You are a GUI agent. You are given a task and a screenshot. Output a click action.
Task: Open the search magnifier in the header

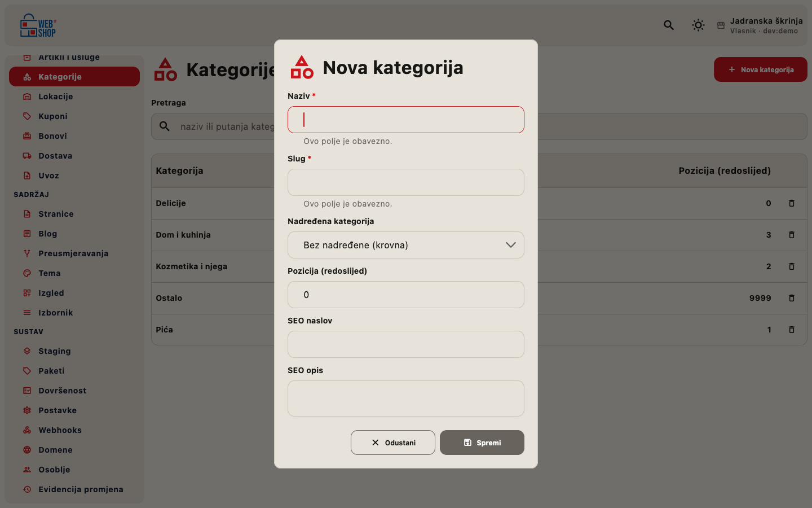tap(669, 25)
